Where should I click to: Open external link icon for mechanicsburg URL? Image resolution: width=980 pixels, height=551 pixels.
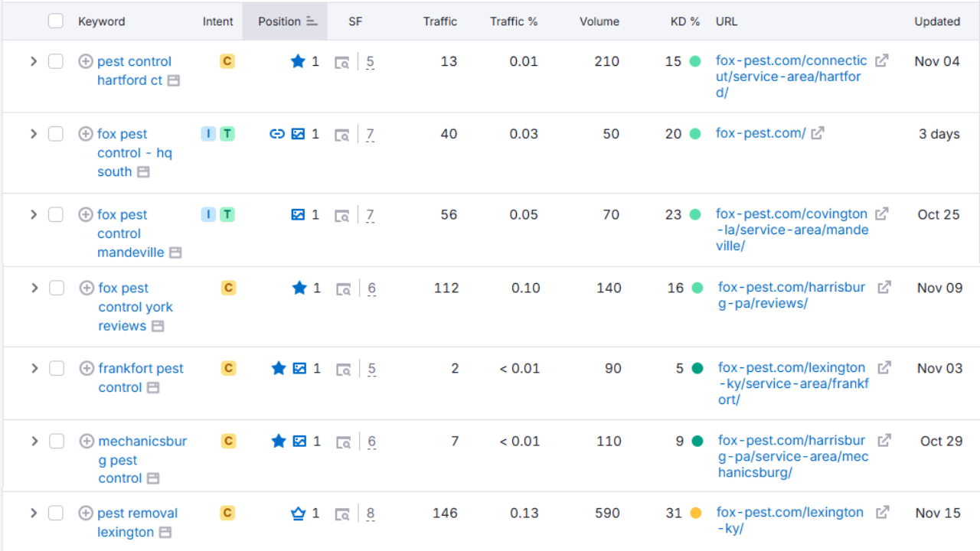click(884, 440)
